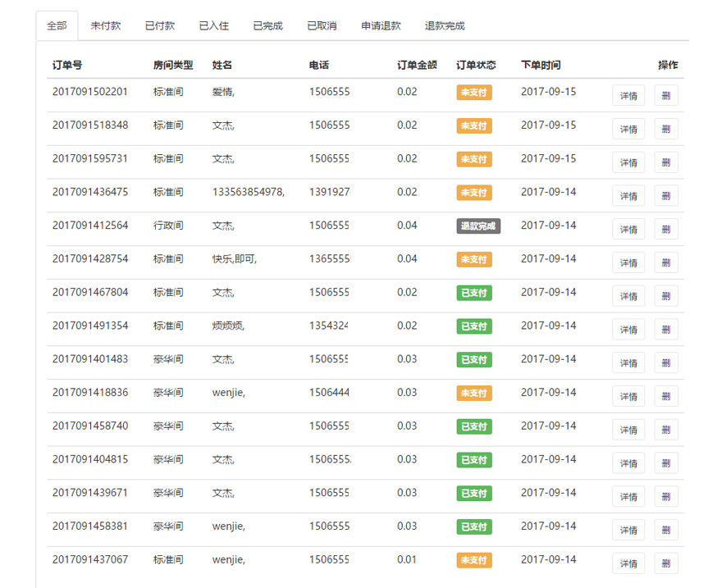Switch to the 未付款 tab
Viewport: 722px width, 588px height.
[x=106, y=26]
